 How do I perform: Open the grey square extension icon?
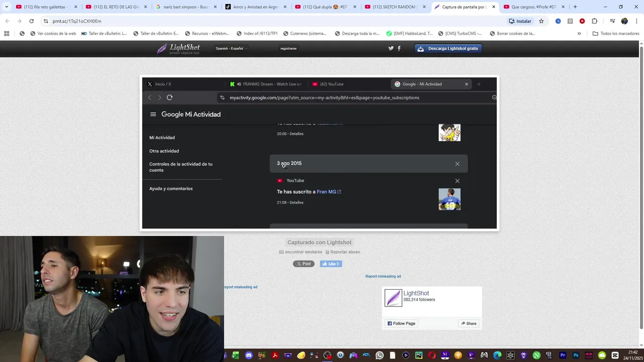point(570,21)
